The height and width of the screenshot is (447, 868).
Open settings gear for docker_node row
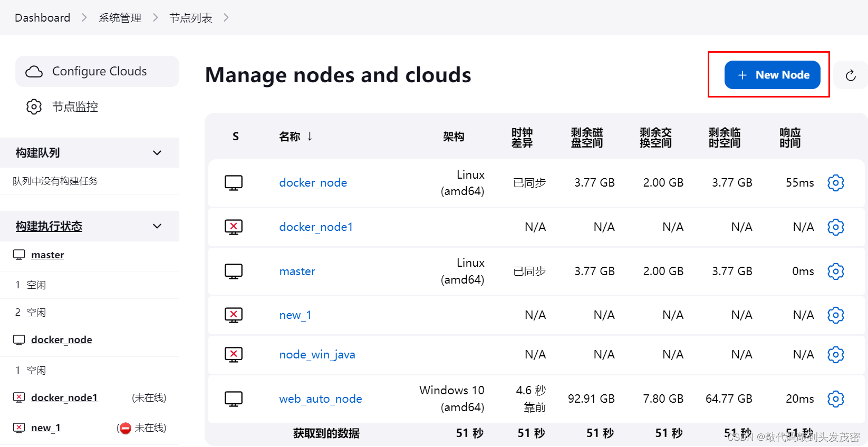point(836,183)
